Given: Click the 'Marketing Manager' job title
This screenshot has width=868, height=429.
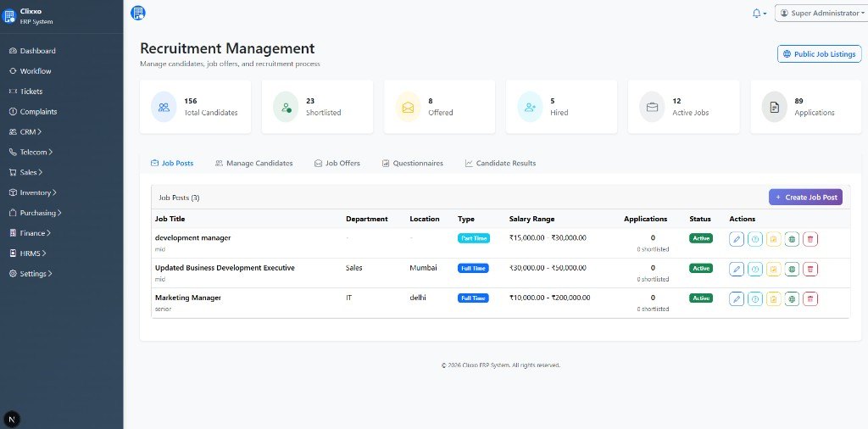Looking at the screenshot, I should [188, 298].
